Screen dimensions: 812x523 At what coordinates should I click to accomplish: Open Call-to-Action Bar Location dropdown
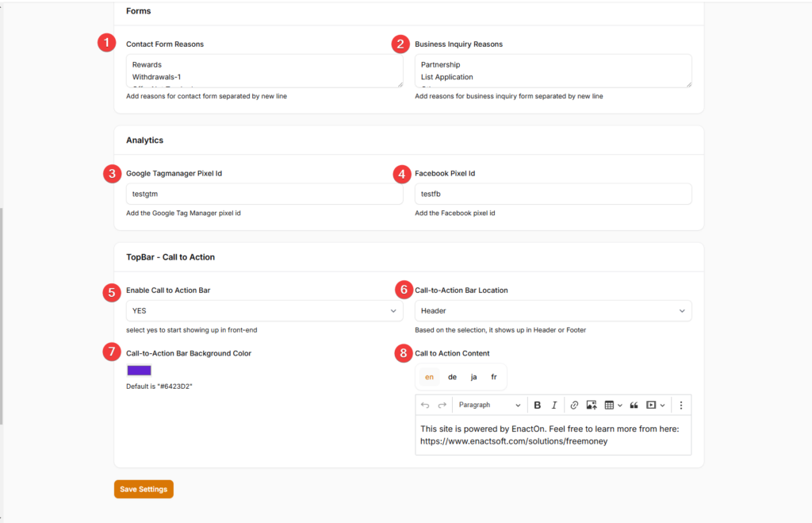click(553, 311)
